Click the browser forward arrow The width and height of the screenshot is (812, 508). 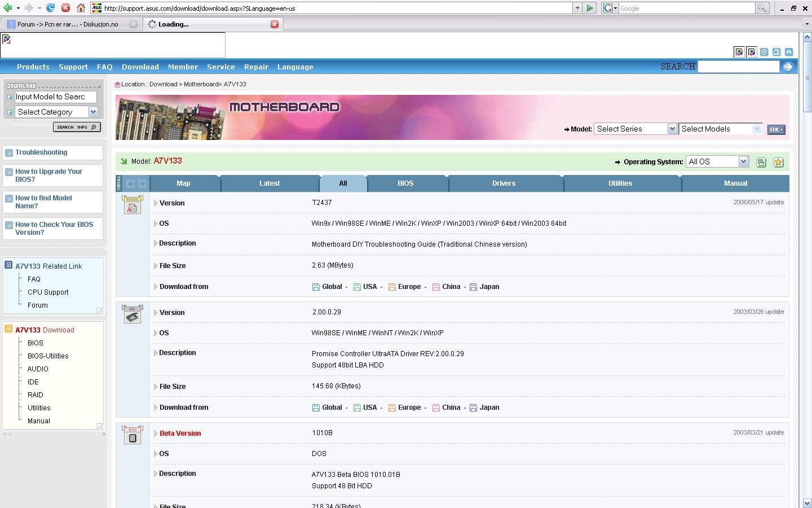coord(29,8)
